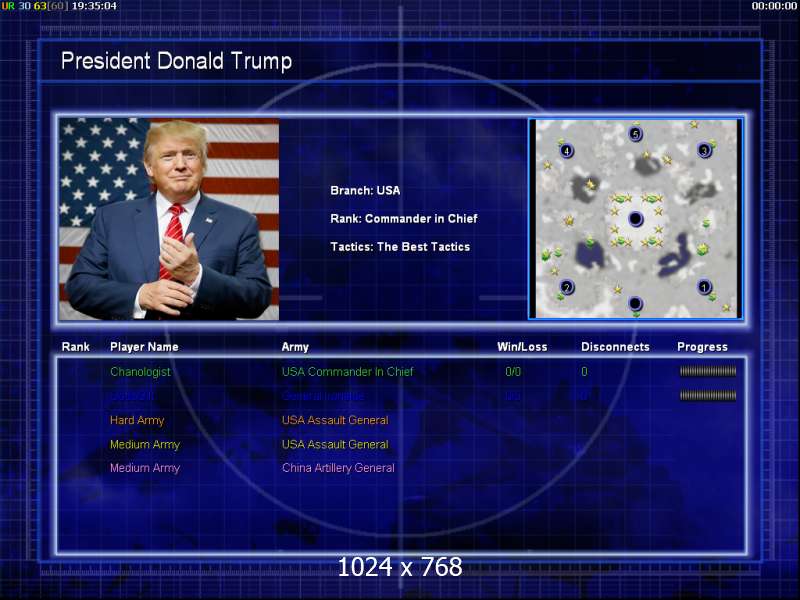Click "USA Assault General" in yellow Medium Army row

pyautogui.click(x=335, y=444)
